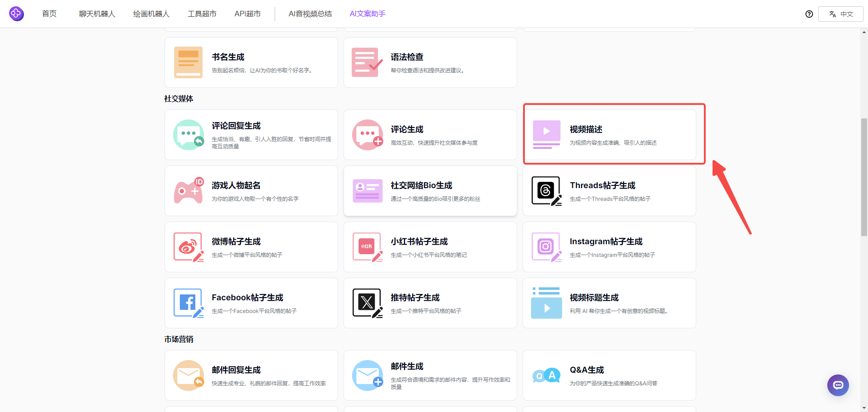Open the Q&A生成 title
The height and width of the screenshot is (412, 868).
coord(587,370)
